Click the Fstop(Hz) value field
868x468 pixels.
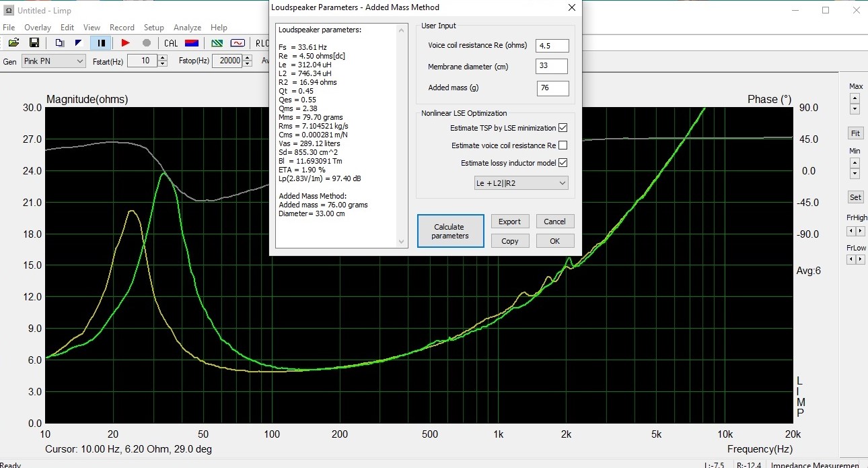pos(227,61)
